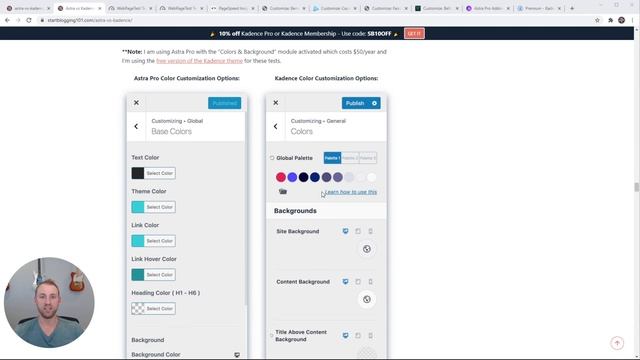Switch to the Astra Pro Addon browser tab
The width and height of the screenshot is (640, 360).
tap(489, 8)
